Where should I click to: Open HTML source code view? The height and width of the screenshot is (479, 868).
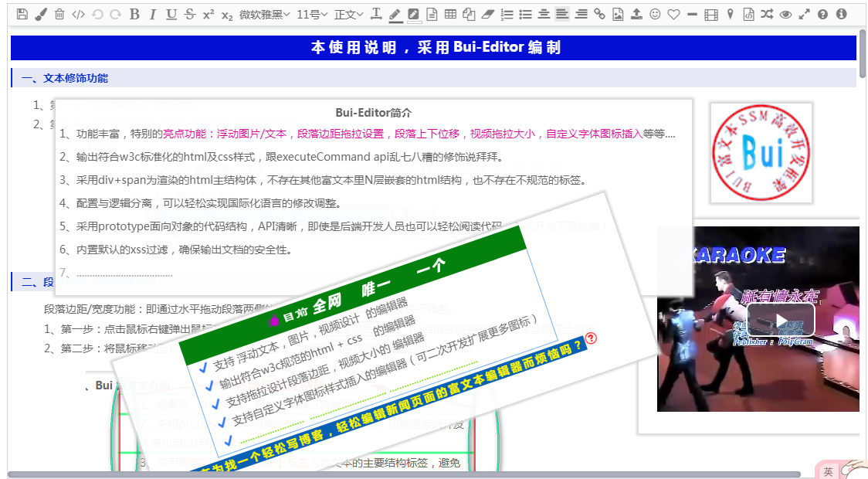(78, 15)
